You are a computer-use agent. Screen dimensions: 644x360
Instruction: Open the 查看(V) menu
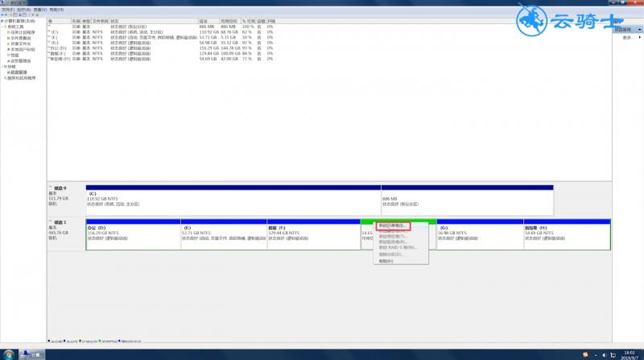point(39,10)
